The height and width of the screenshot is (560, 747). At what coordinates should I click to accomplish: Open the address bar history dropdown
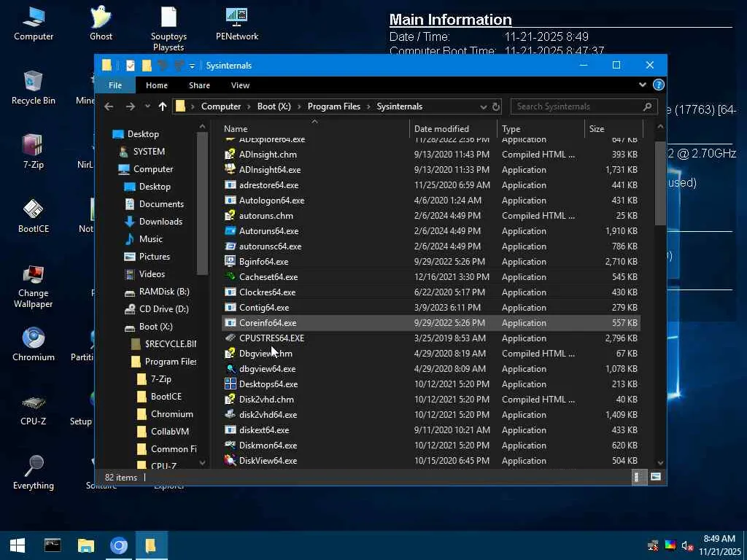pyautogui.click(x=483, y=106)
